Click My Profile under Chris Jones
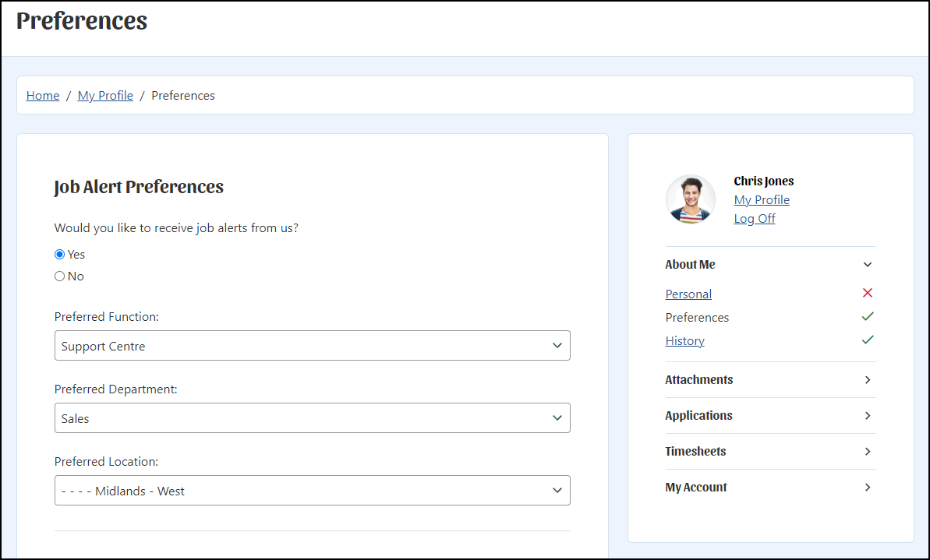This screenshot has height=560, width=930. 762,199
